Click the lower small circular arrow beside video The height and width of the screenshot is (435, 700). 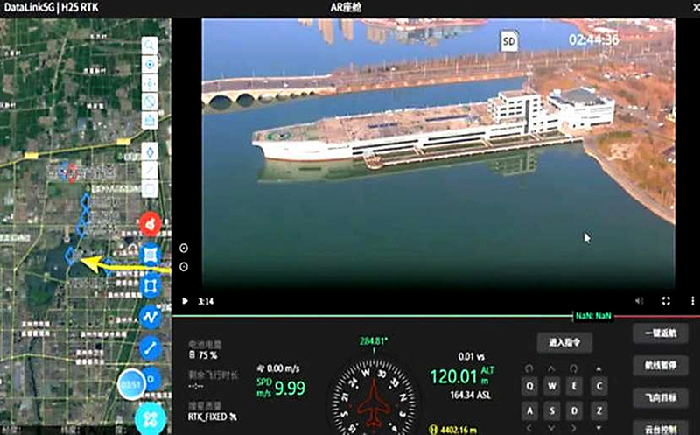(x=183, y=267)
